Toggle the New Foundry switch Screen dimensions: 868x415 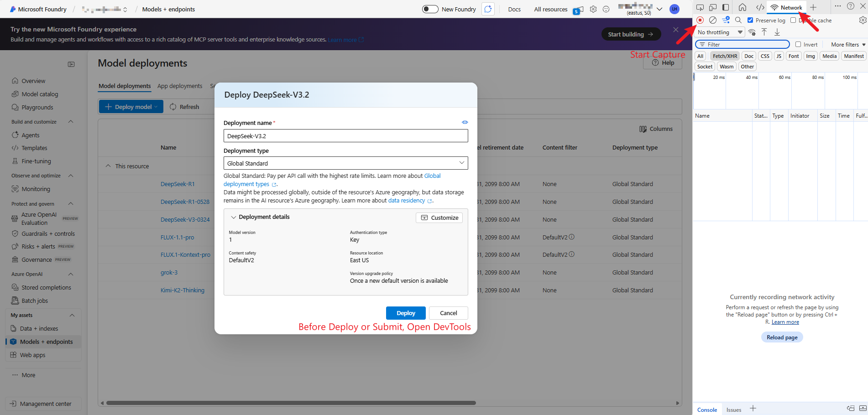tap(429, 9)
